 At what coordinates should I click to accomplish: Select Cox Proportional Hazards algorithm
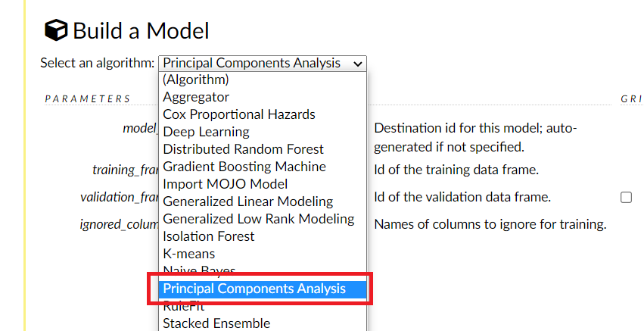[x=239, y=114]
